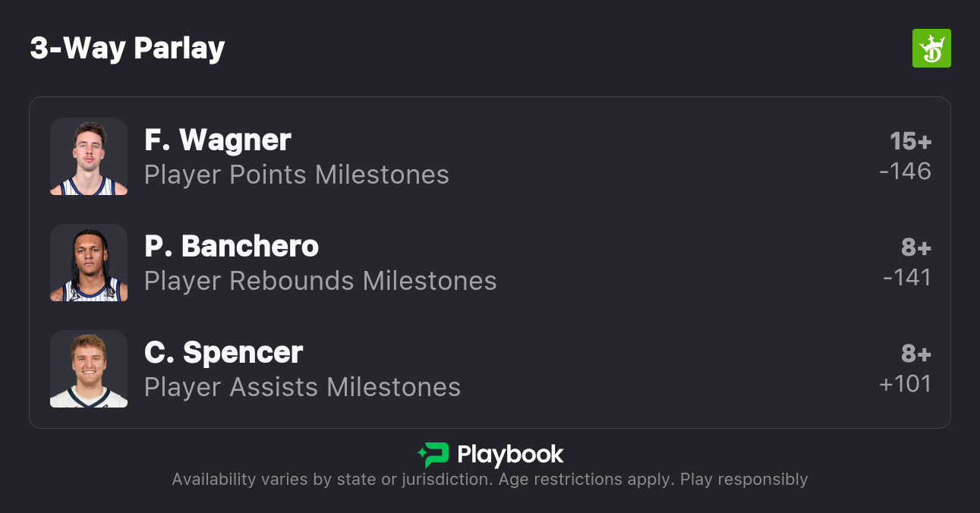Image resolution: width=980 pixels, height=513 pixels.
Task: Select Wagner's 15+ points milestone
Action: [x=910, y=142]
